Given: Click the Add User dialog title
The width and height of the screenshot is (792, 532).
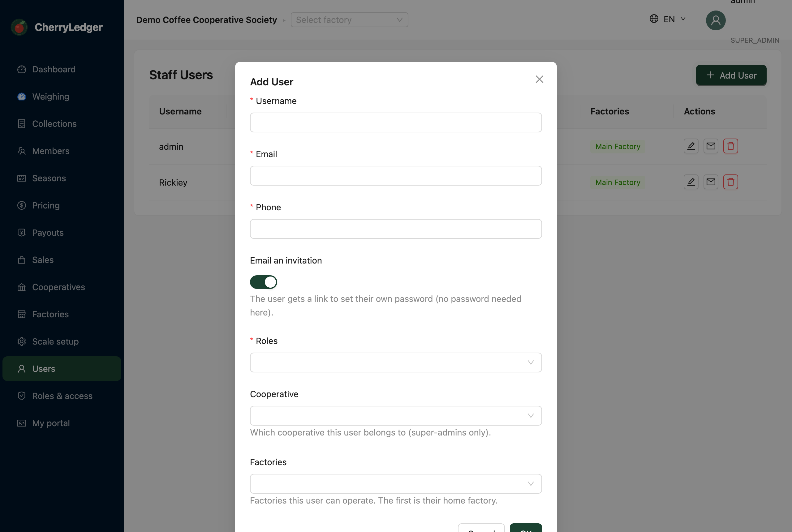Looking at the screenshot, I should pyautogui.click(x=271, y=82).
